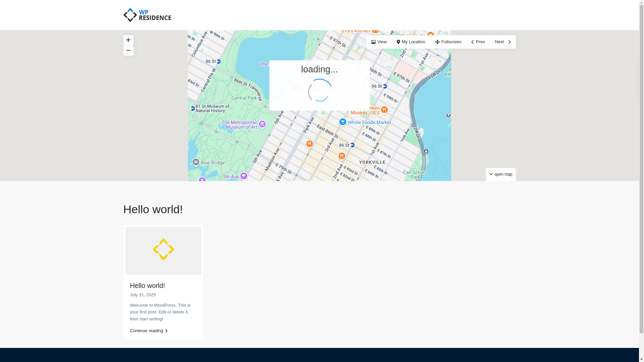The width and height of the screenshot is (644, 362).
Task: Click the Carl Schurz Park label
Action: [415, 175]
